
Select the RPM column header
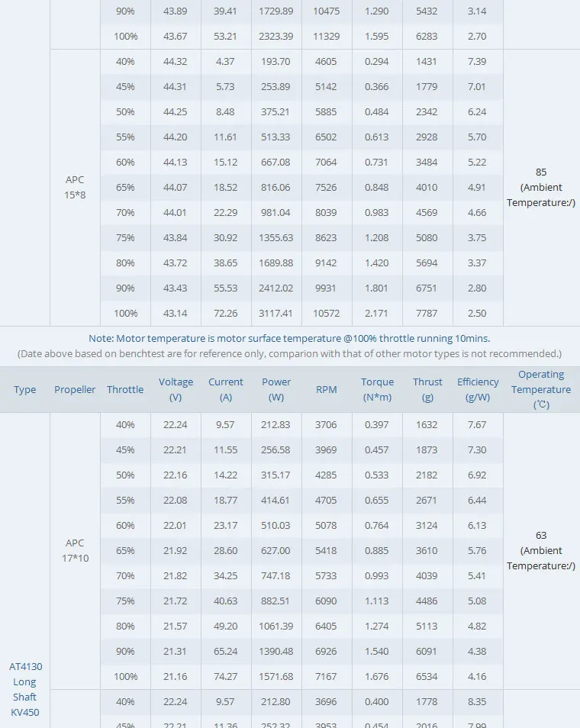(x=326, y=389)
